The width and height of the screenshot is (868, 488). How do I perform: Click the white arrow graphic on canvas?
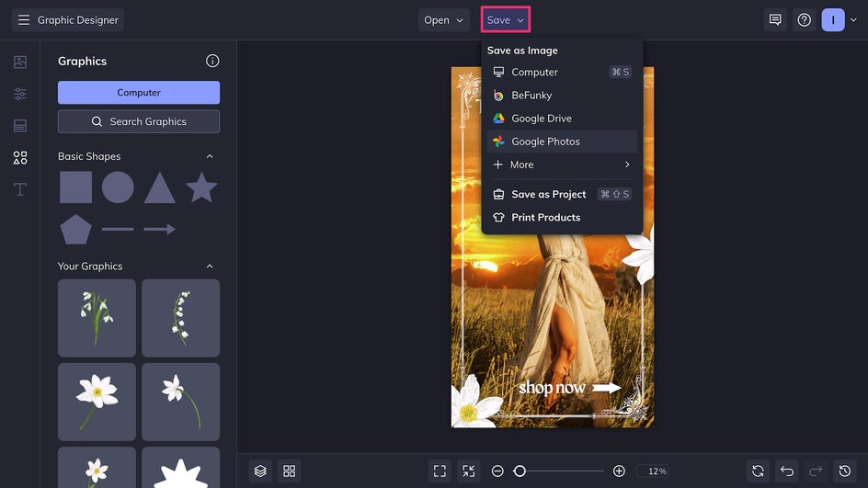607,387
